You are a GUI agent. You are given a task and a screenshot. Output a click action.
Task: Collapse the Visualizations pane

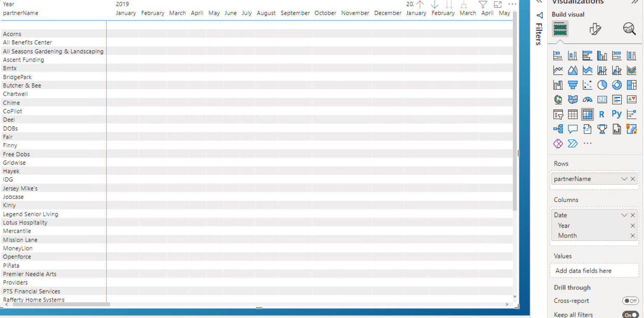click(x=634, y=2)
